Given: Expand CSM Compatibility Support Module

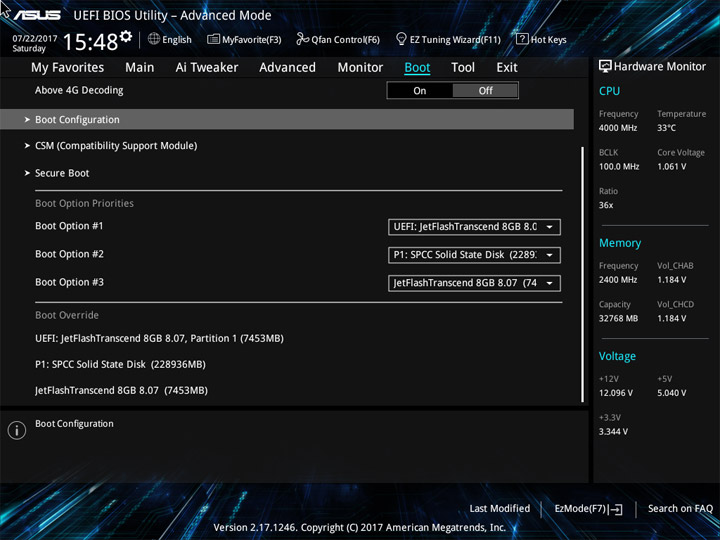Looking at the screenshot, I should click(116, 146).
